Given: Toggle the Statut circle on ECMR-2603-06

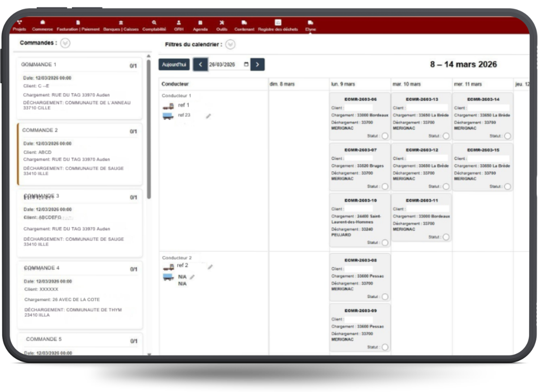Looking at the screenshot, I should pos(385,136).
